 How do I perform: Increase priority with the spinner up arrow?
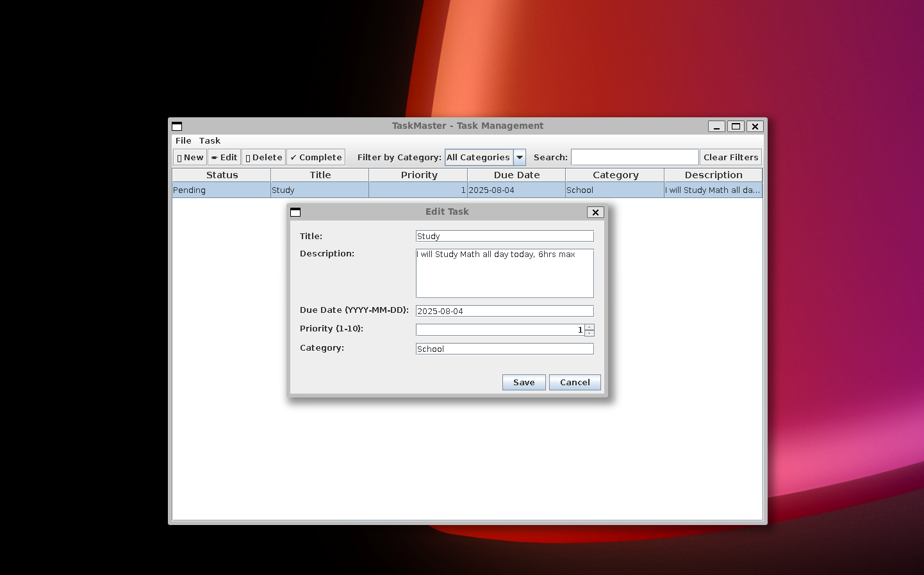click(x=588, y=326)
